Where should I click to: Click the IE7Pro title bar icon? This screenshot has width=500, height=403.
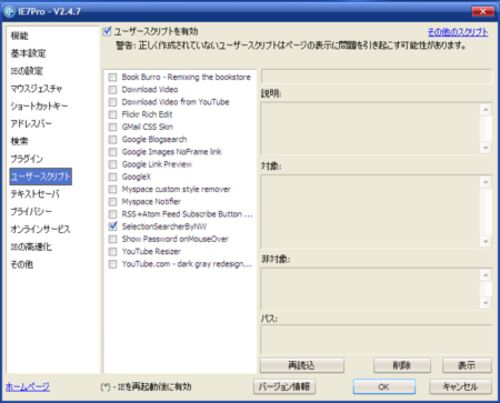pos(9,12)
